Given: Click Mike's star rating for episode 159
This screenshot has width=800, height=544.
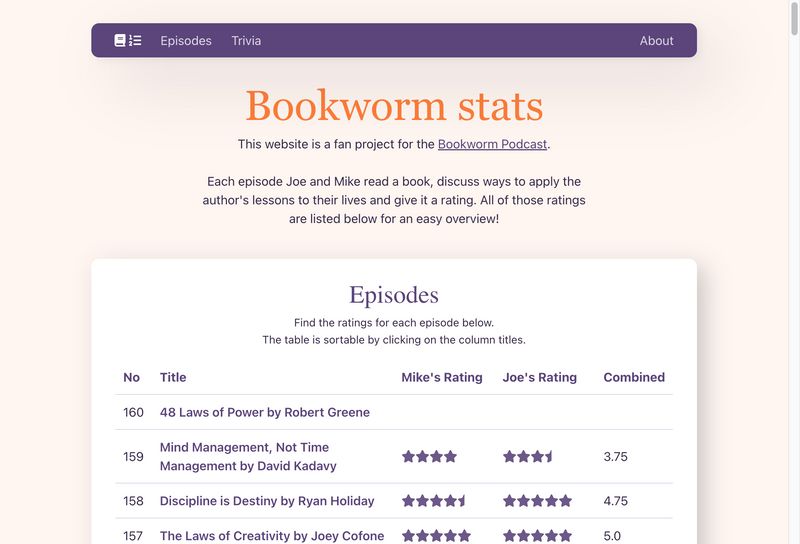Looking at the screenshot, I should 429,457.
